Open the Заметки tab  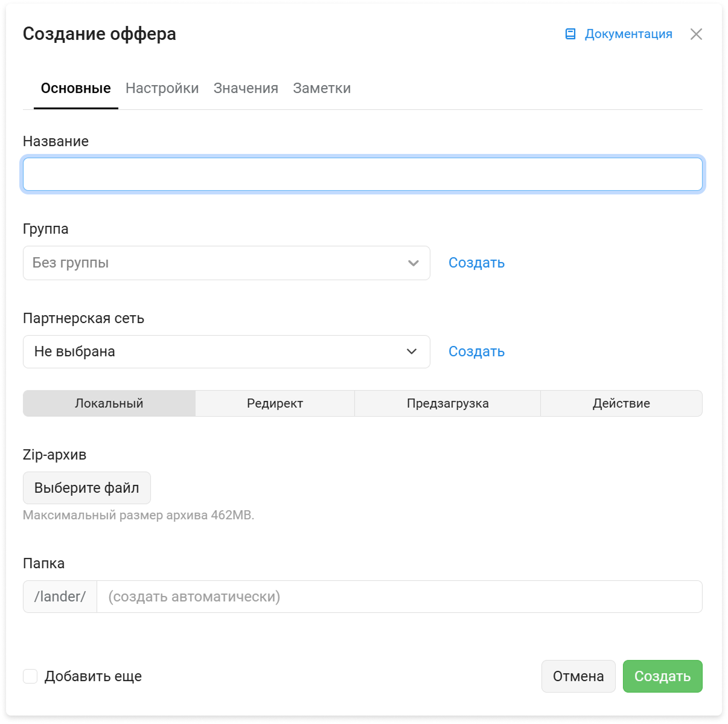tap(322, 88)
